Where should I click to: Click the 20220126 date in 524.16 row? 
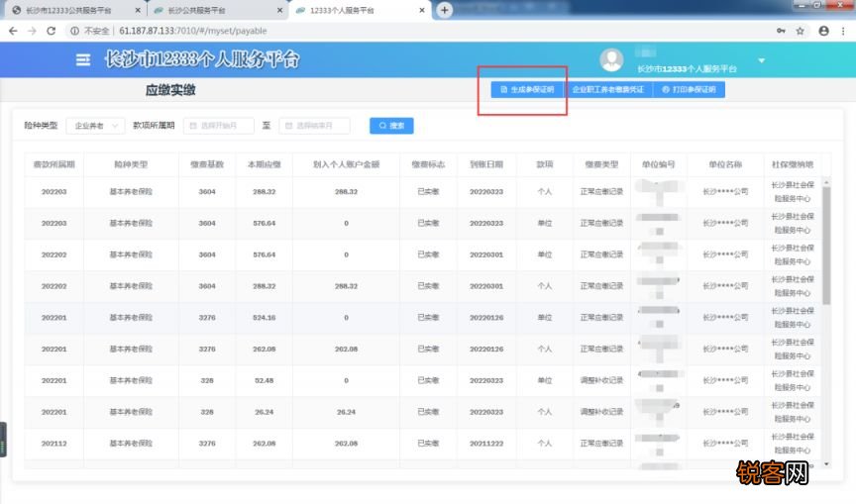tap(486, 318)
